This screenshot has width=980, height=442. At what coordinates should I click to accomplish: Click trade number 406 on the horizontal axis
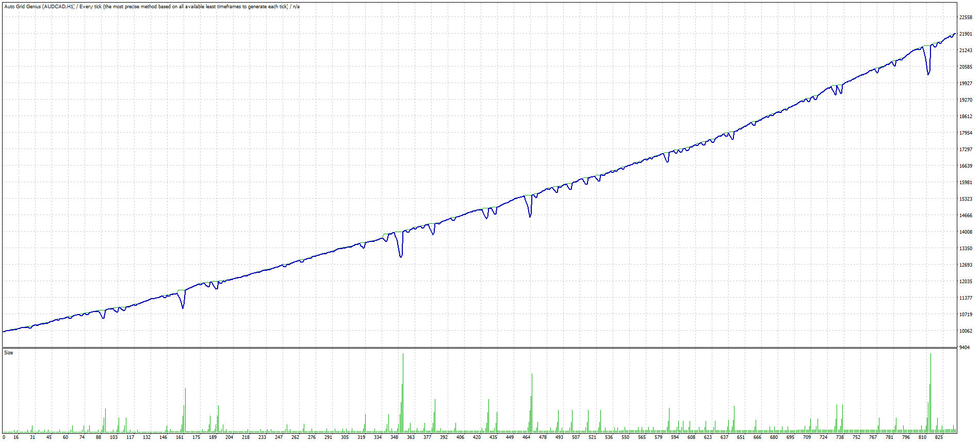click(x=460, y=437)
